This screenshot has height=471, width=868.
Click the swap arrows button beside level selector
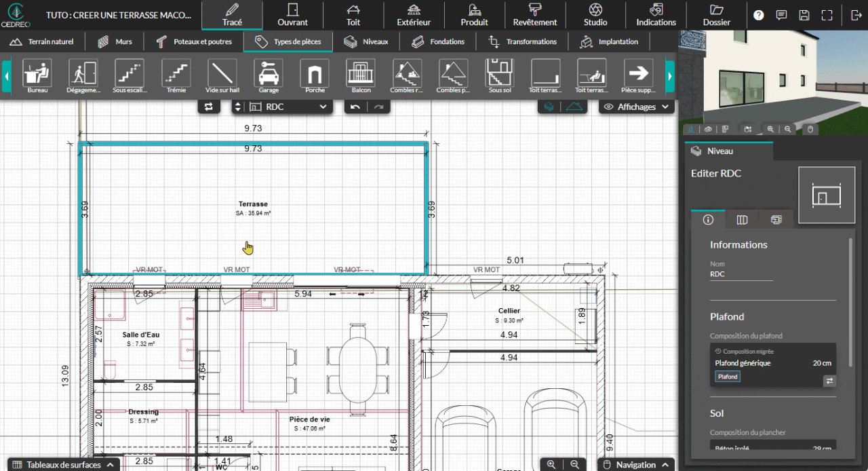pyautogui.click(x=209, y=107)
